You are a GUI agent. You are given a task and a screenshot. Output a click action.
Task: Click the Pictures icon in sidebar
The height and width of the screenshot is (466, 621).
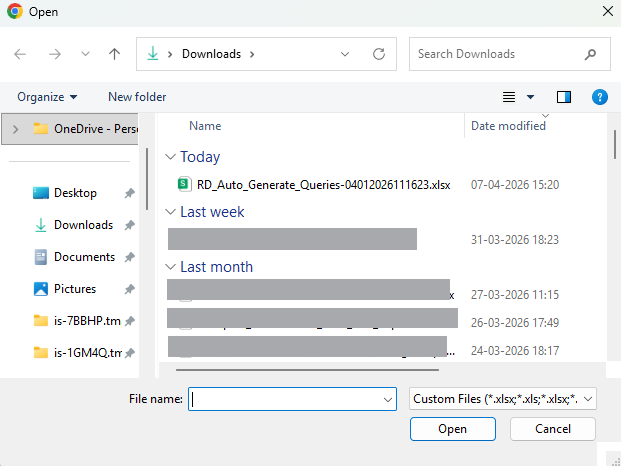point(41,289)
